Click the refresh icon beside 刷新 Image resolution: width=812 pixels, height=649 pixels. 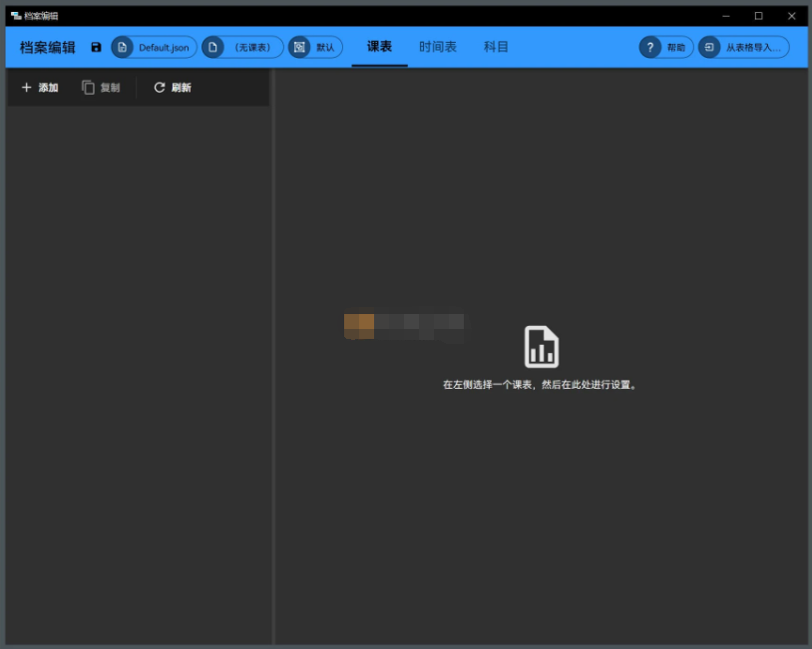[x=158, y=88]
